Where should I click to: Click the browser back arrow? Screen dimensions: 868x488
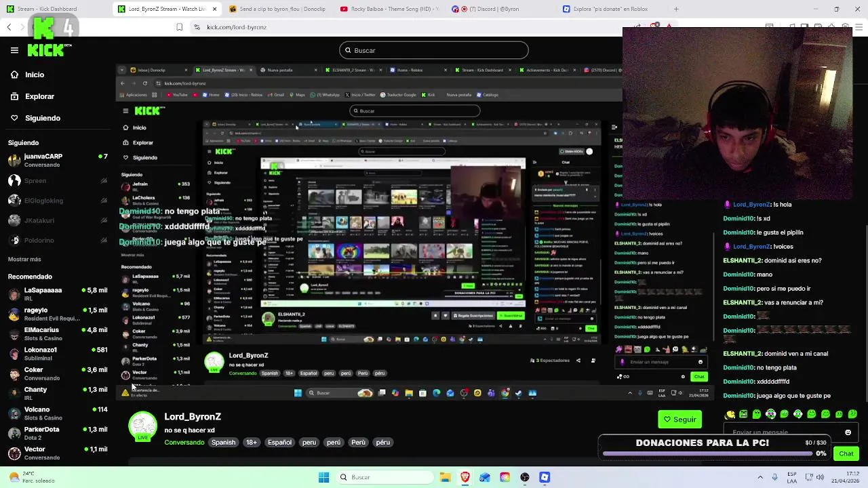tap(9, 27)
